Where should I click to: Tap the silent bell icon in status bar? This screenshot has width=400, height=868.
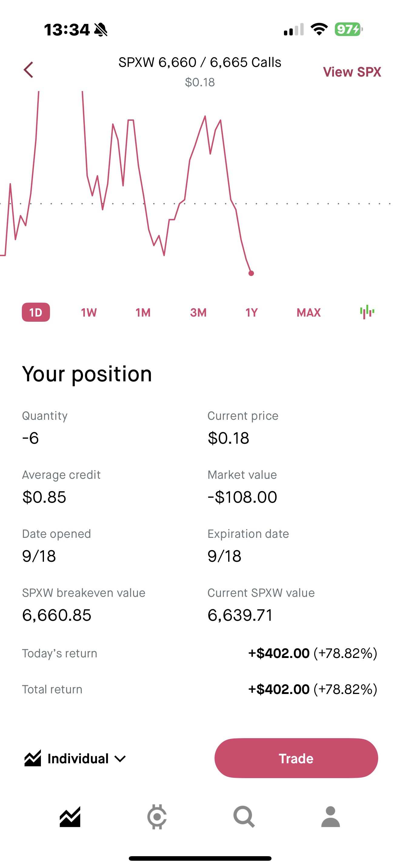tap(101, 30)
